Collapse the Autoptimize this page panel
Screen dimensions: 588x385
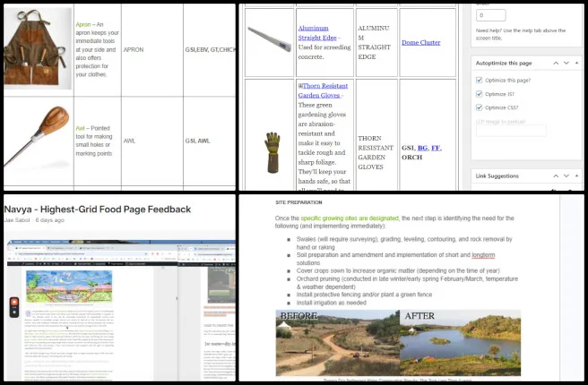[x=576, y=63]
